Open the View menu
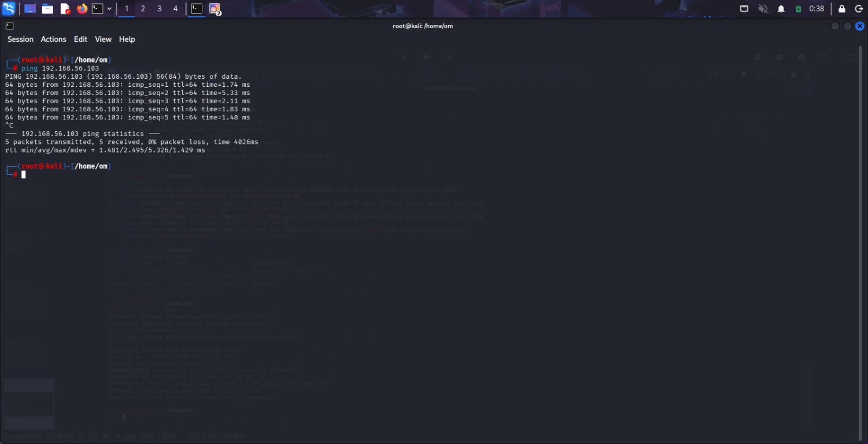The height and width of the screenshot is (444, 868). pyautogui.click(x=103, y=39)
